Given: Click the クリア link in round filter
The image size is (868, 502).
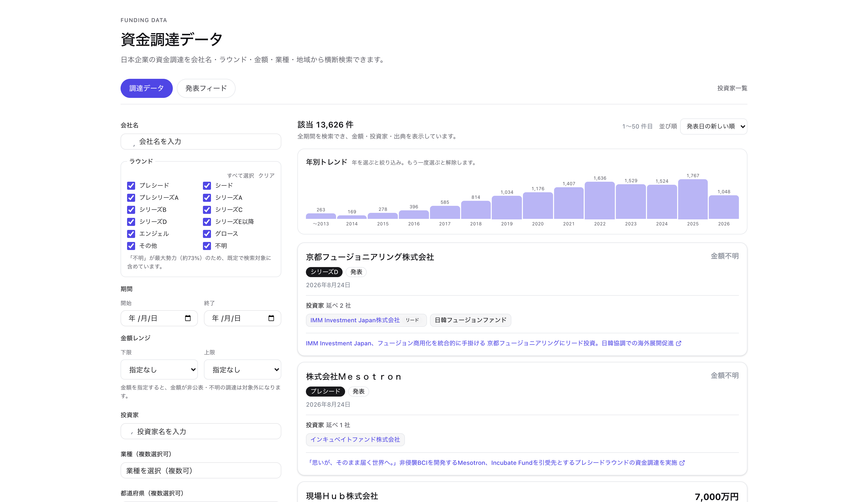Looking at the screenshot, I should click(x=266, y=176).
